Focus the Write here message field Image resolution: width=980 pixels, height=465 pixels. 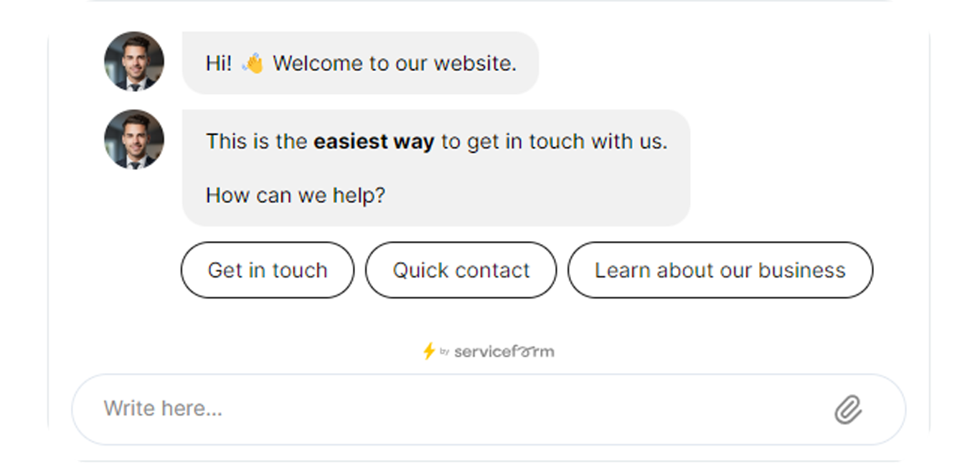(489, 409)
